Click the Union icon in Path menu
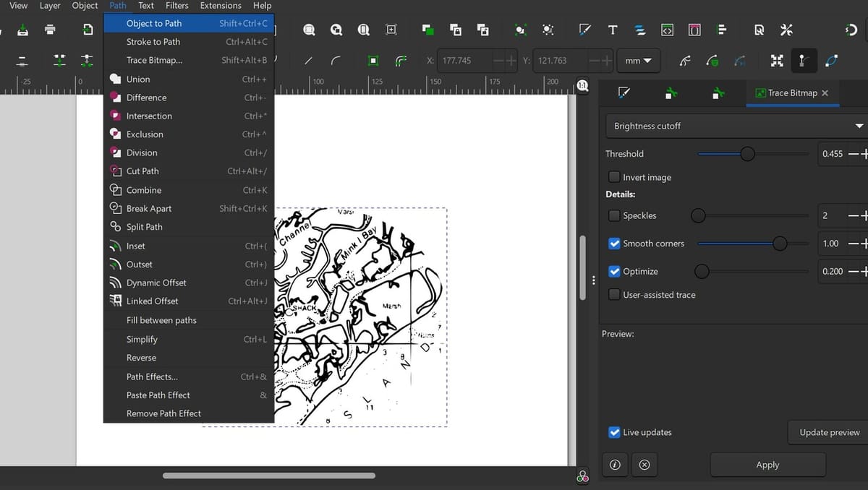Image resolution: width=868 pixels, height=490 pixels. click(115, 79)
